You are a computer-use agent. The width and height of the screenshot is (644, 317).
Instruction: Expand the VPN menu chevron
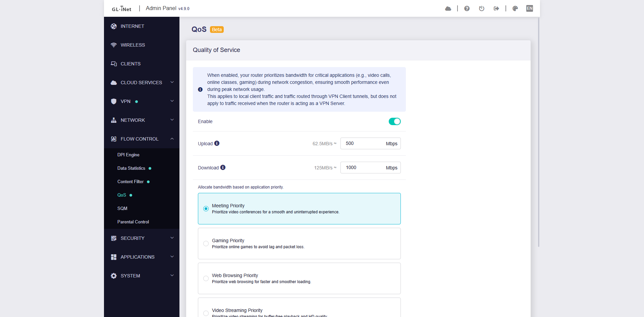(x=172, y=101)
